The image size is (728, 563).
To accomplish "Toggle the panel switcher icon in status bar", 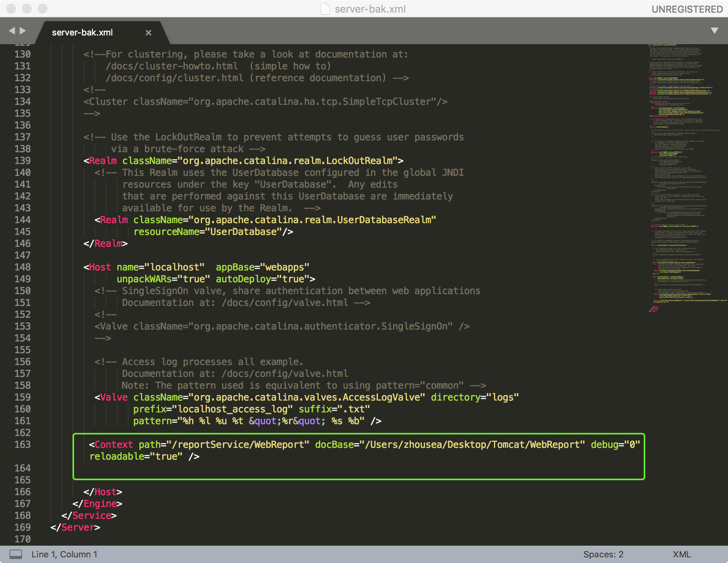I will (16, 554).
